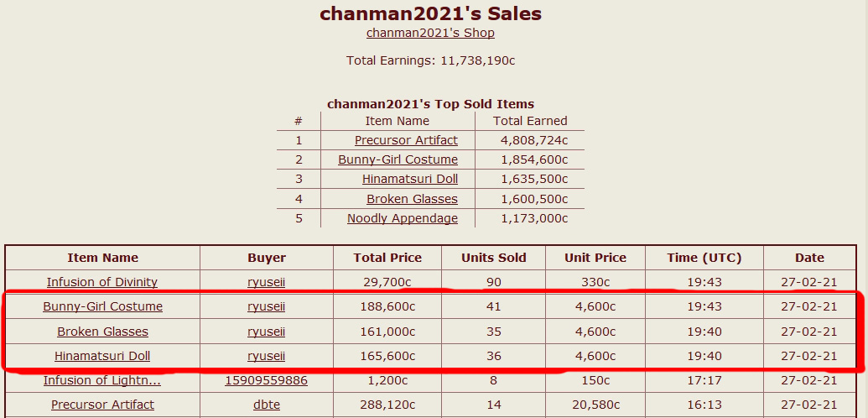Open Hinamatsuri Doll in sales table

click(102, 356)
